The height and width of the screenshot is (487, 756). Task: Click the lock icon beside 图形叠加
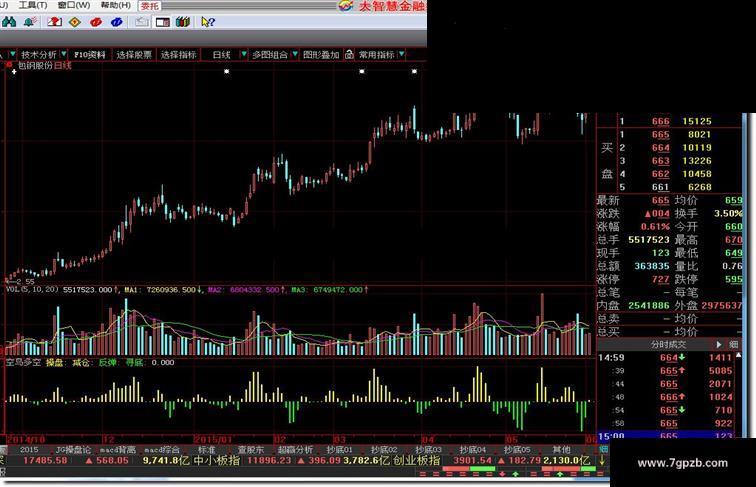349,54
